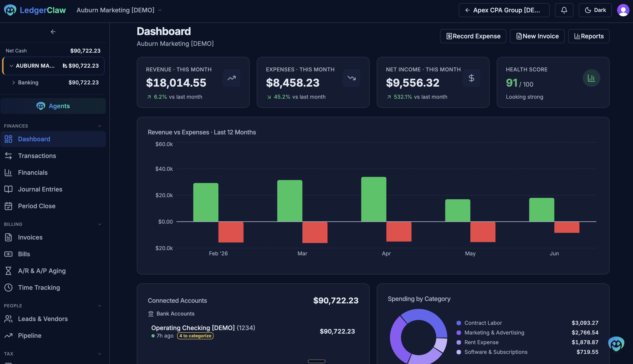Click the LedgerClaw logo icon
The width and height of the screenshot is (633, 364).
(x=10, y=10)
